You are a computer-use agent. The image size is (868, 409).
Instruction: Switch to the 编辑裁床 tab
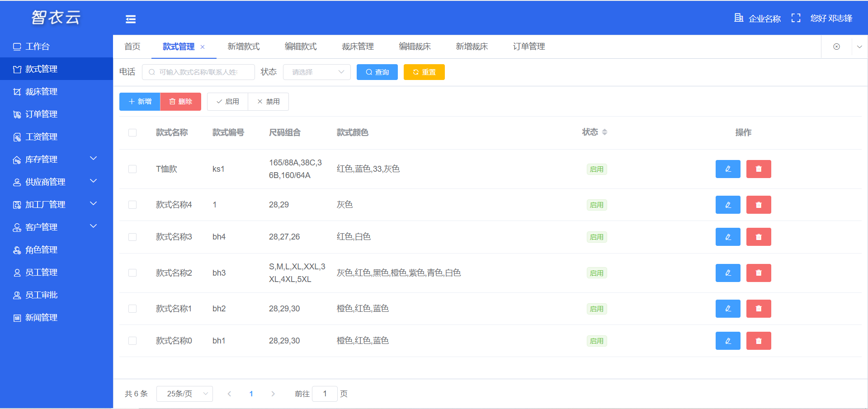pyautogui.click(x=415, y=47)
